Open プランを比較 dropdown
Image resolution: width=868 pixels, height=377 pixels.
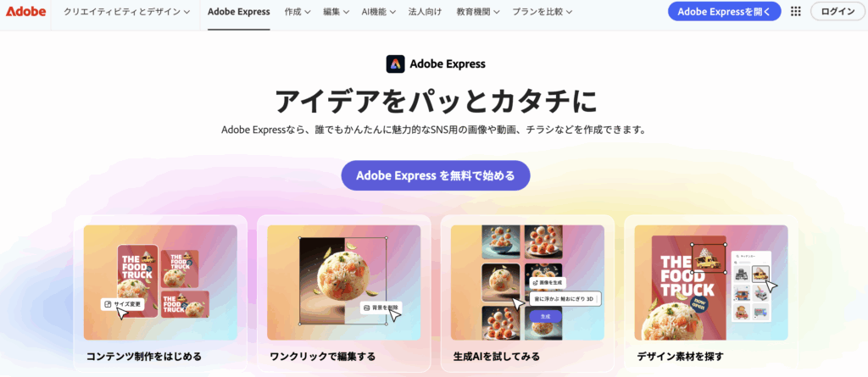pyautogui.click(x=542, y=12)
